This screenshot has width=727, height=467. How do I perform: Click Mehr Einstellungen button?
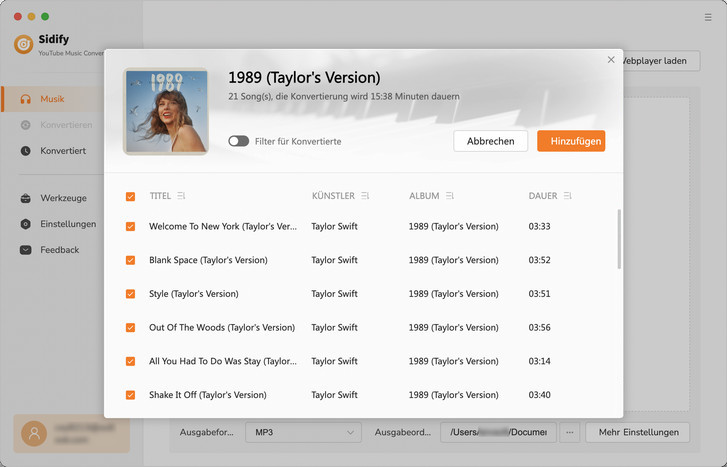638,432
